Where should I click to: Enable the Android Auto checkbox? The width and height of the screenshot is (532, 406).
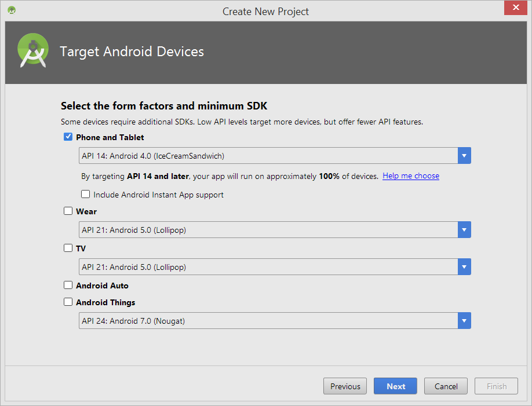[68, 285]
